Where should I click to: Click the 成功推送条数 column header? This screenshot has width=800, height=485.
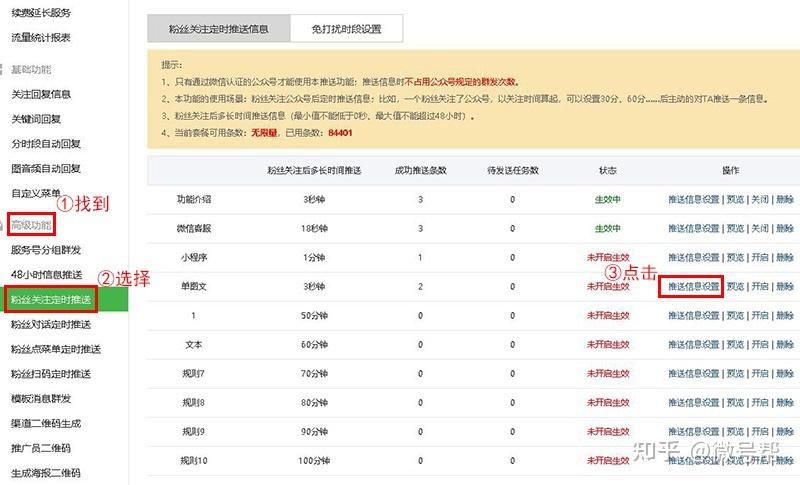421,170
